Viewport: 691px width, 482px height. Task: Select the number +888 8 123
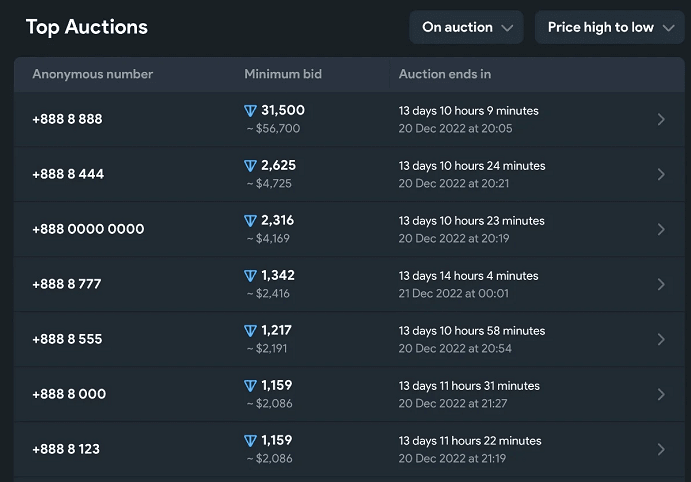coord(66,449)
